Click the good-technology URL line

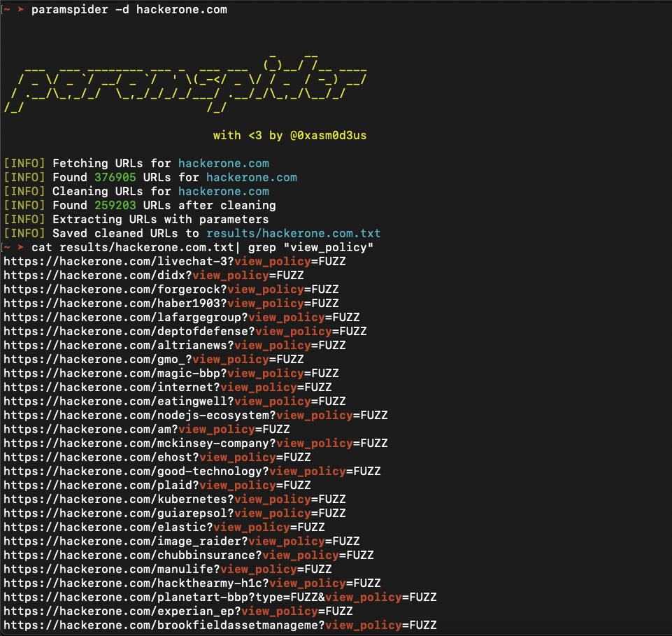tap(192, 472)
